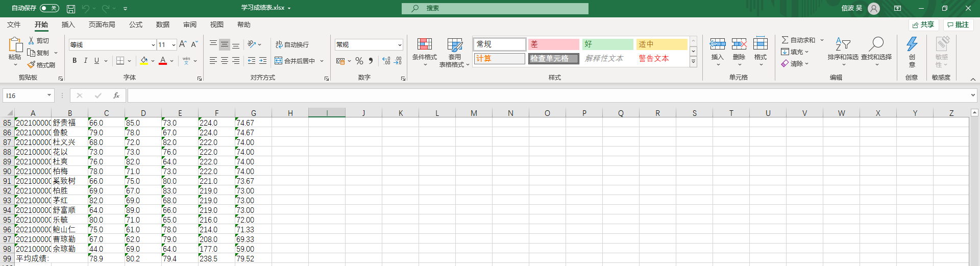The image size is (980, 266).
Task: Open Customize Quick Access Toolbar dropdown
Action: 126,9
